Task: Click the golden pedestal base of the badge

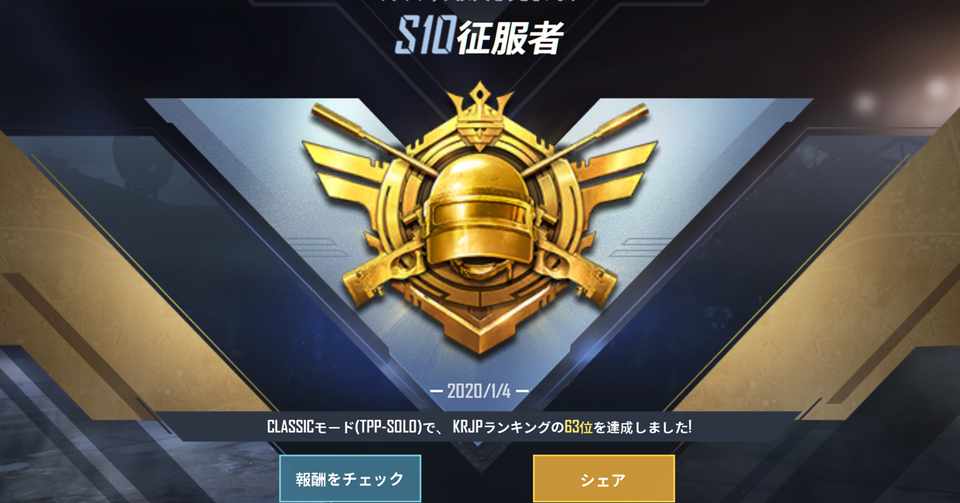Action: (x=479, y=321)
